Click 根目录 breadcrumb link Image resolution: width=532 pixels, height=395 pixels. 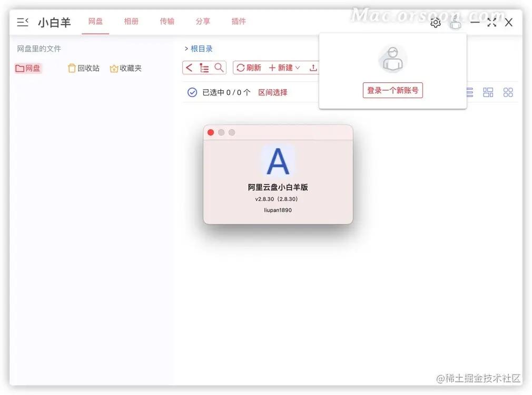click(x=202, y=49)
